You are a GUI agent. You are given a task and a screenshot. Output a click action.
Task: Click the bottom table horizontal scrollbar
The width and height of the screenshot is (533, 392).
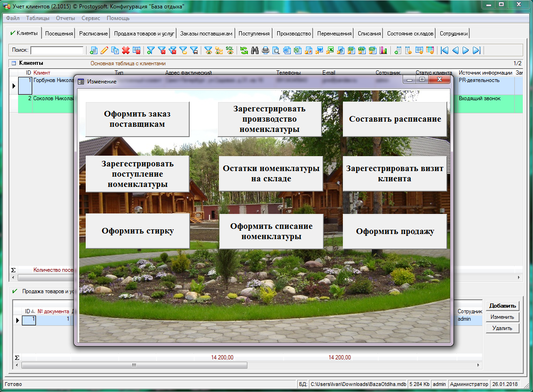(x=134, y=366)
